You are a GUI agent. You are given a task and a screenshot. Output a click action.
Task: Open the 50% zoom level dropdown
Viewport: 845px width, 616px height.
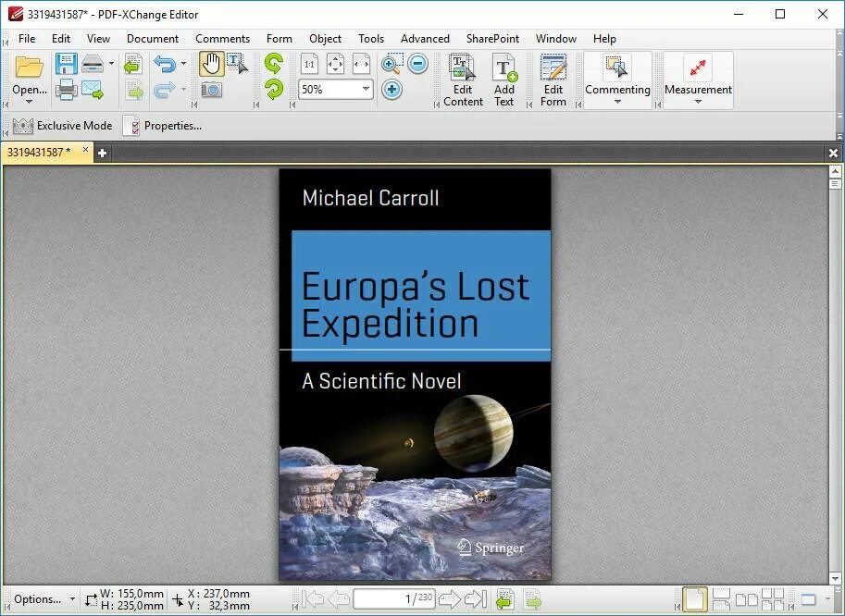(x=366, y=89)
